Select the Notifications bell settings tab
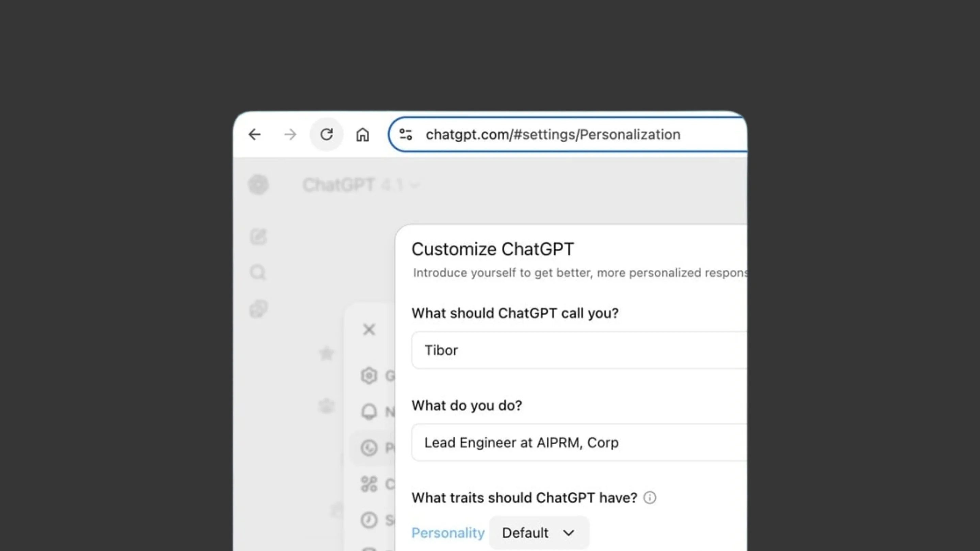 369,412
